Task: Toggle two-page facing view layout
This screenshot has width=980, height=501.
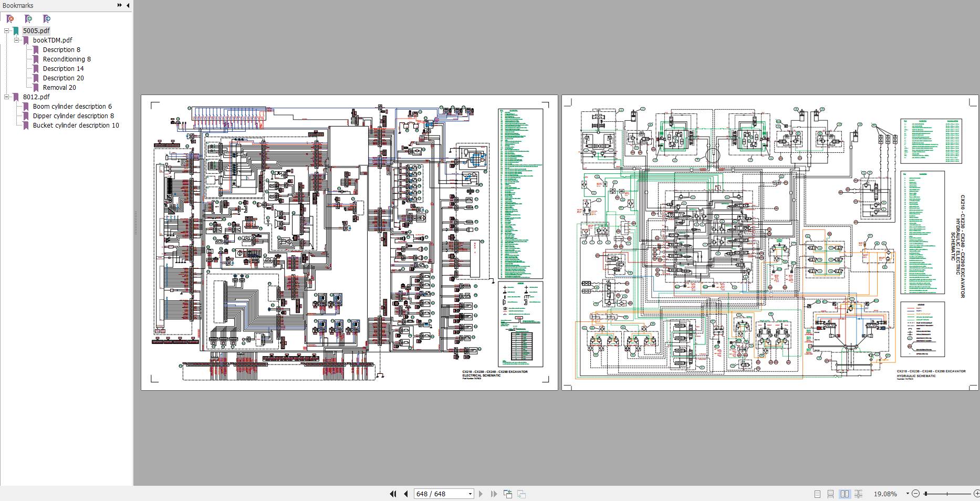Action: 845,494
